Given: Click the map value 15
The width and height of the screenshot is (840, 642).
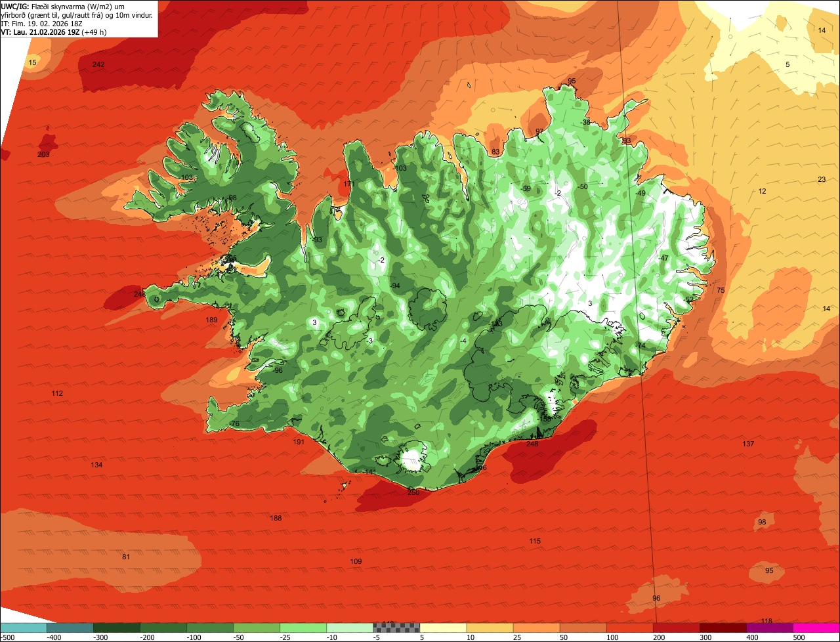Looking at the screenshot, I should tap(33, 62).
